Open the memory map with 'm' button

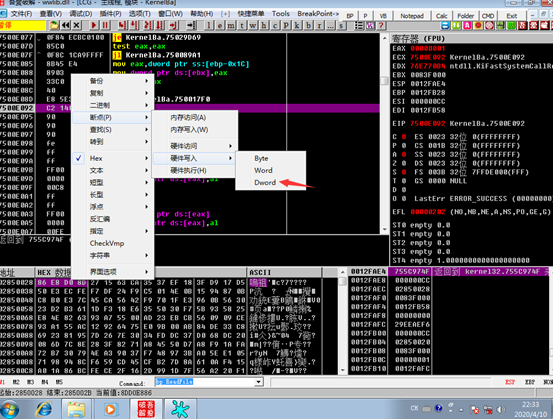point(231,25)
